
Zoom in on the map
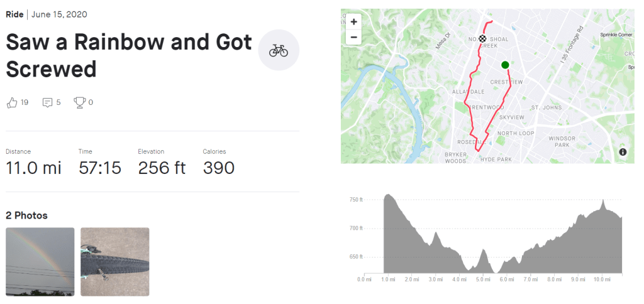pyautogui.click(x=353, y=21)
